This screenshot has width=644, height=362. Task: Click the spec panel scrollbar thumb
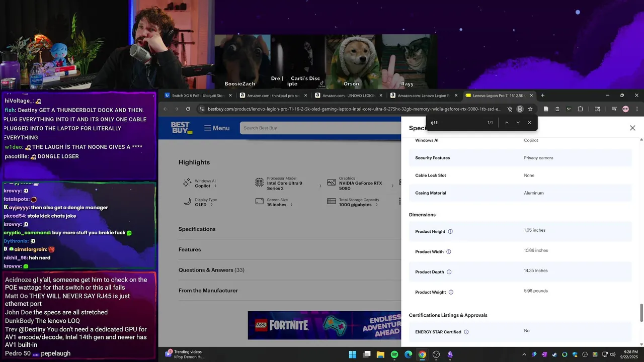tap(641, 313)
